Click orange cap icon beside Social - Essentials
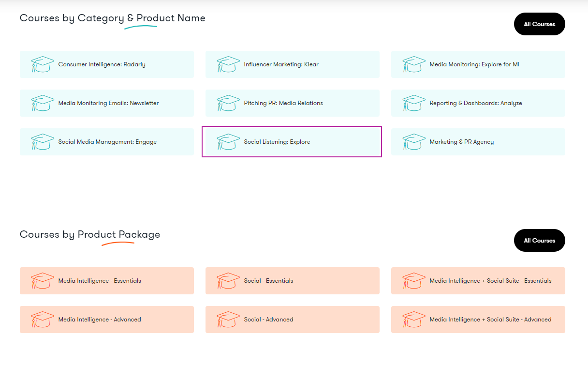The image size is (588, 366). click(x=228, y=281)
